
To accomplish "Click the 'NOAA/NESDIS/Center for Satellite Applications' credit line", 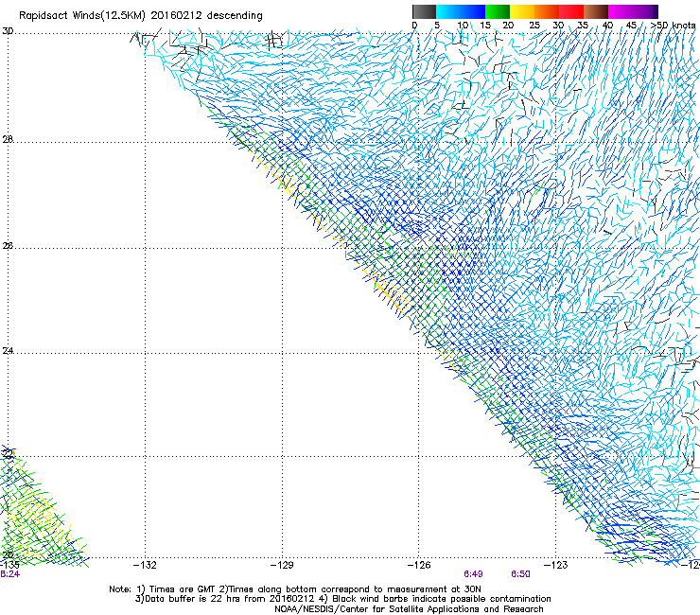I will [409, 609].
